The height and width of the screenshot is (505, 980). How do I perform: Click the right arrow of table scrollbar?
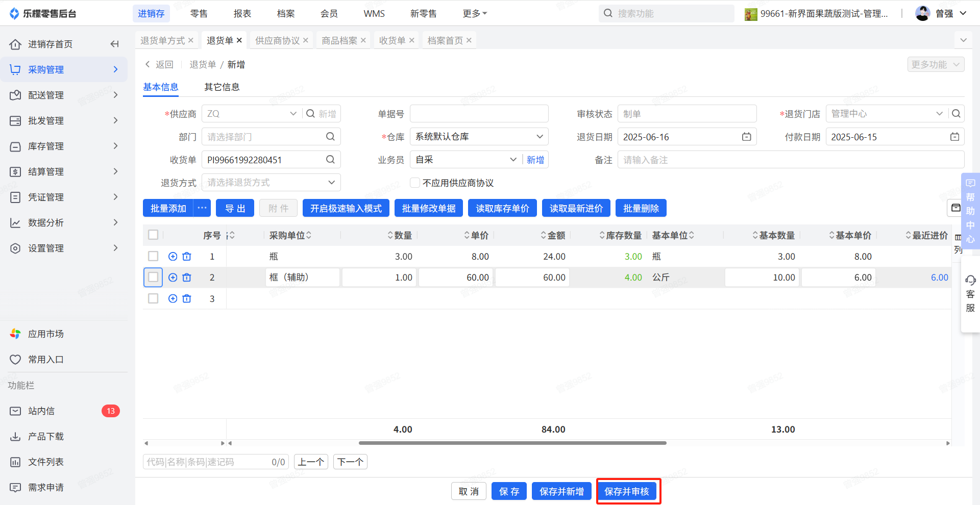[x=948, y=443]
